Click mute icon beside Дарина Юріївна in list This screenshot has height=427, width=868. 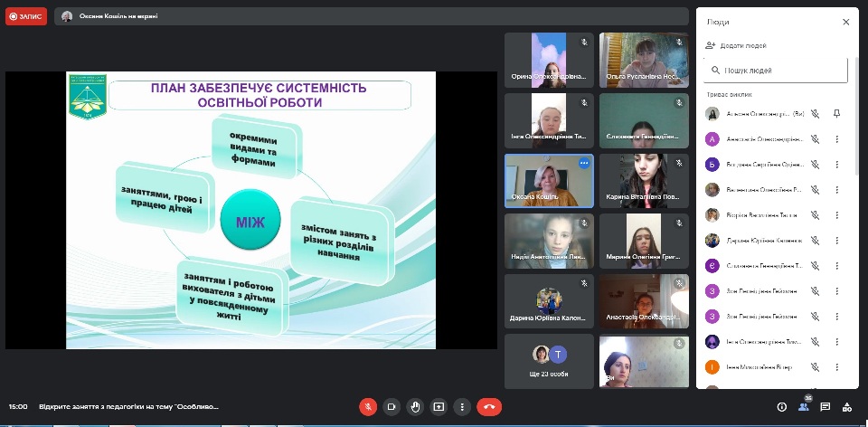[815, 241]
